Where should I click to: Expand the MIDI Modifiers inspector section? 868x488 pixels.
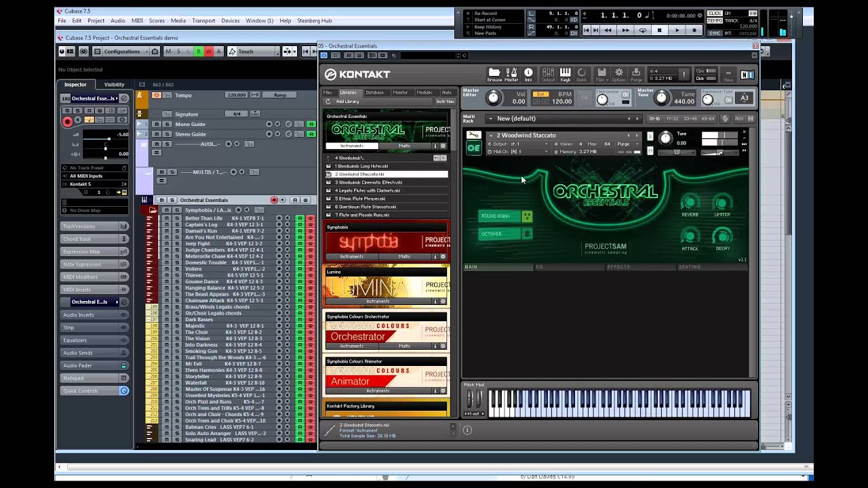(x=94, y=277)
